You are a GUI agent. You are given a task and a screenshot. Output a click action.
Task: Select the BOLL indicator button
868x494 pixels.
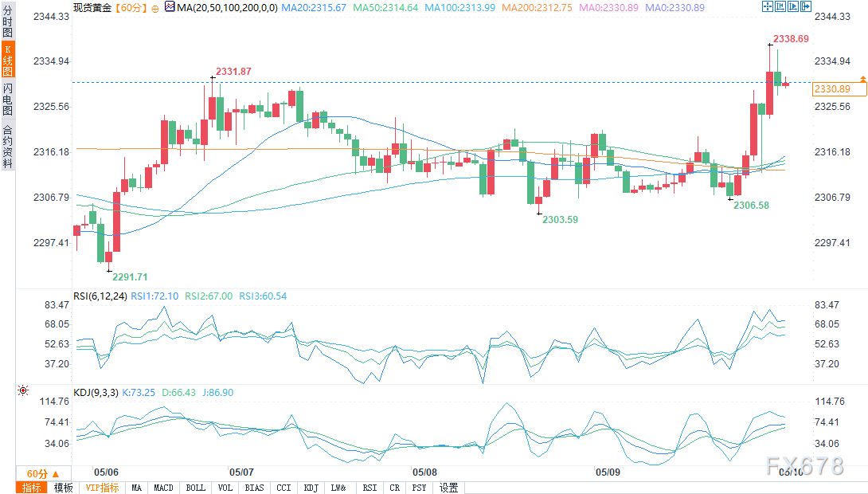[195, 488]
